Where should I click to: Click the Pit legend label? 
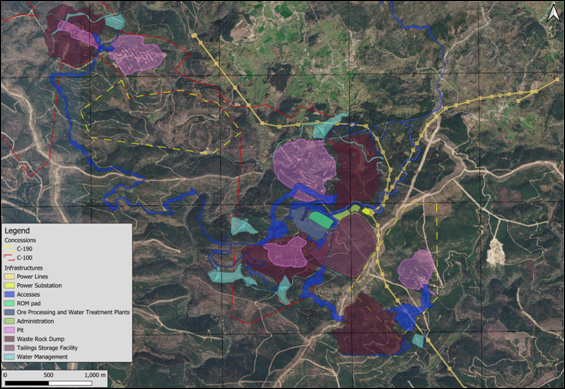[20, 330]
